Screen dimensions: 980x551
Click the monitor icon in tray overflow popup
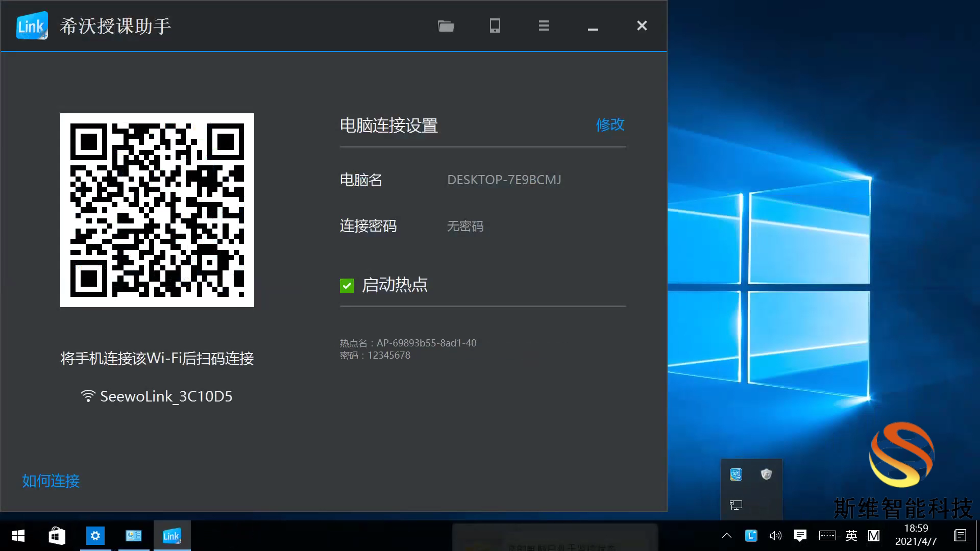pyautogui.click(x=736, y=474)
